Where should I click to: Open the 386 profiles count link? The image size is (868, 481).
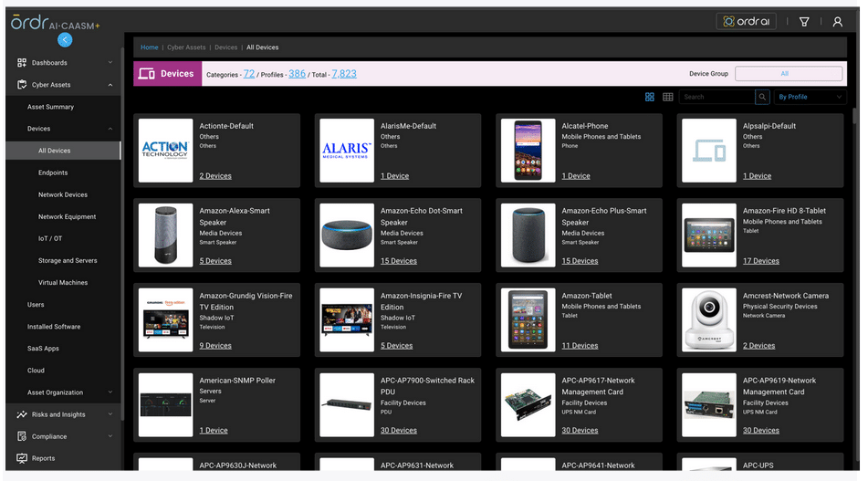[x=297, y=74]
